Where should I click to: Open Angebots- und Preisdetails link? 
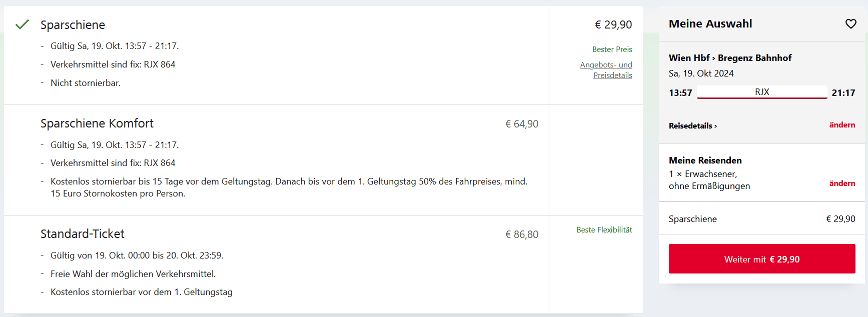[606, 70]
